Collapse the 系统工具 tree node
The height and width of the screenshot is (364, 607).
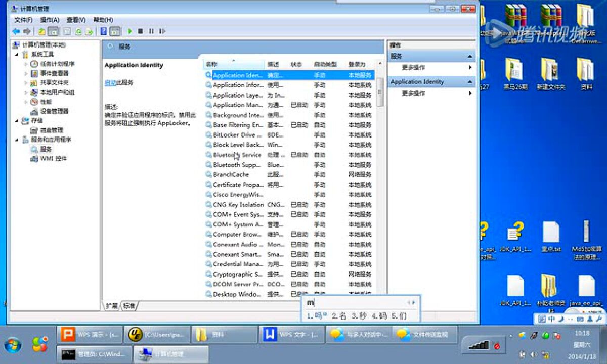click(17, 55)
